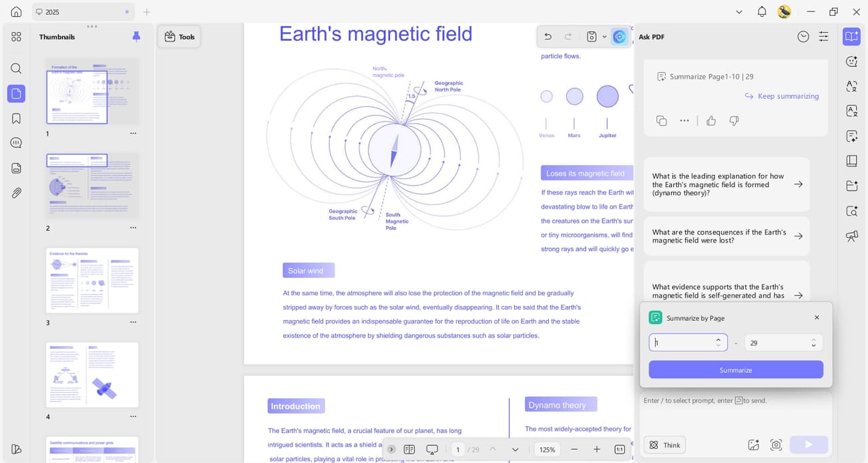Toggle actual size 1:1 view

click(x=620, y=450)
